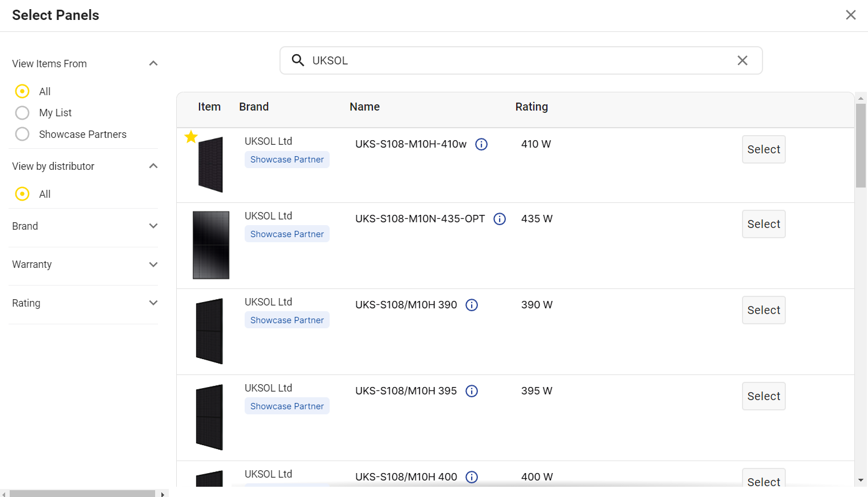Click the 410 W rating value

point(536,144)
